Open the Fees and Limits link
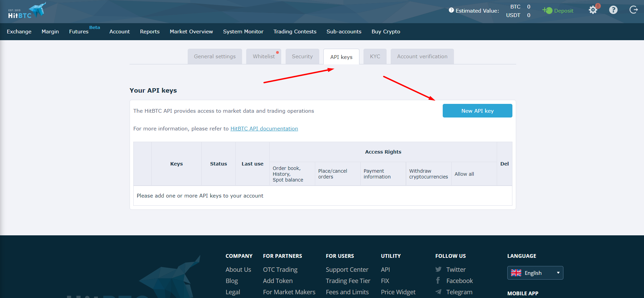This screenshot has height=298, width=644. click(347, 292)
